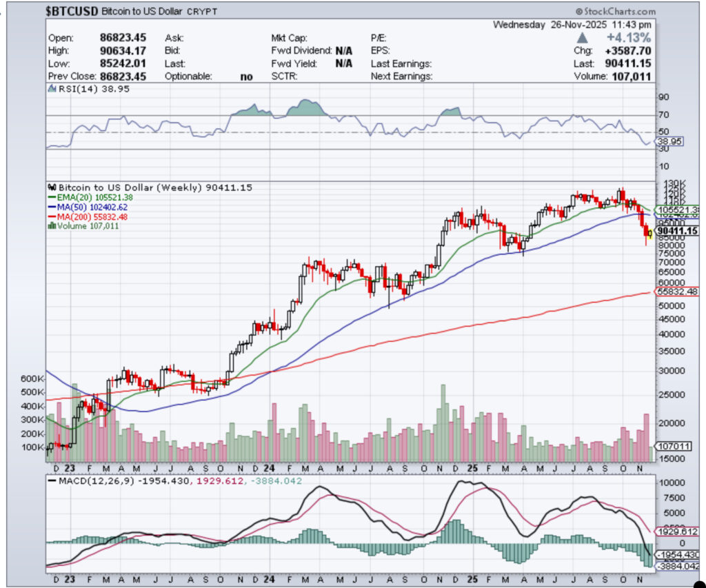
Task: Click the 55832.48 MA(200) axis tag
Action: (x=678, y=292)
